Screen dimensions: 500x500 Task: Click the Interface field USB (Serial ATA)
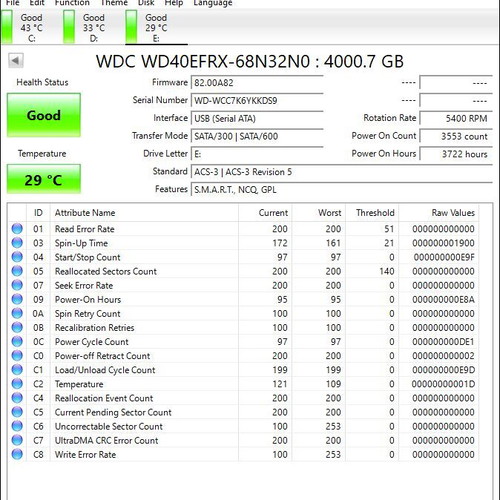coord(257,118)
